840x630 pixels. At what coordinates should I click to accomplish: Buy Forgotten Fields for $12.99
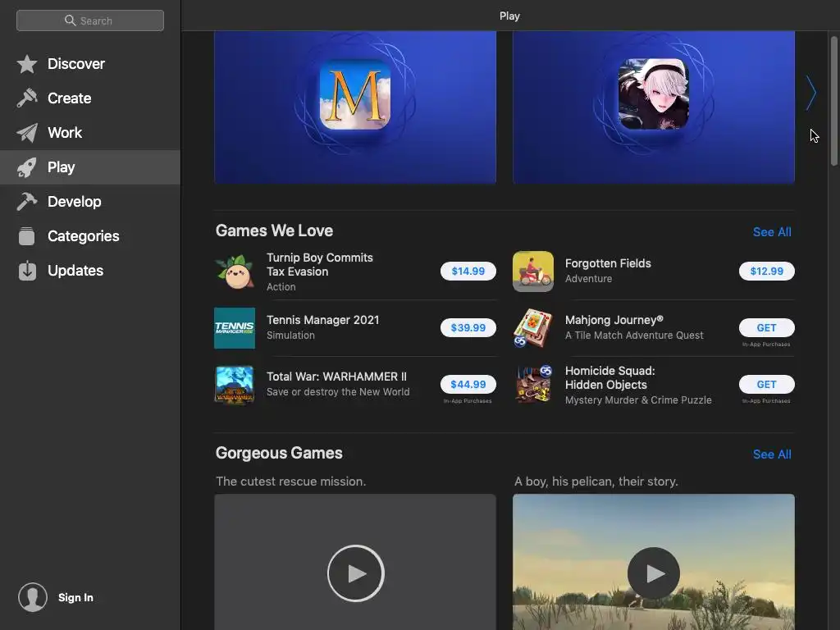point(767,271)
